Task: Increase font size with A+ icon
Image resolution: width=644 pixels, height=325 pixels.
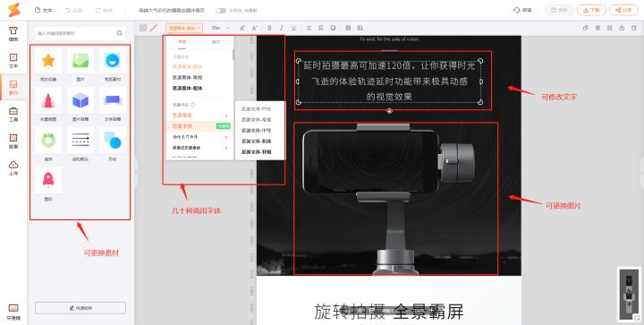Action: pyautogui.click(x=242, y=28)
